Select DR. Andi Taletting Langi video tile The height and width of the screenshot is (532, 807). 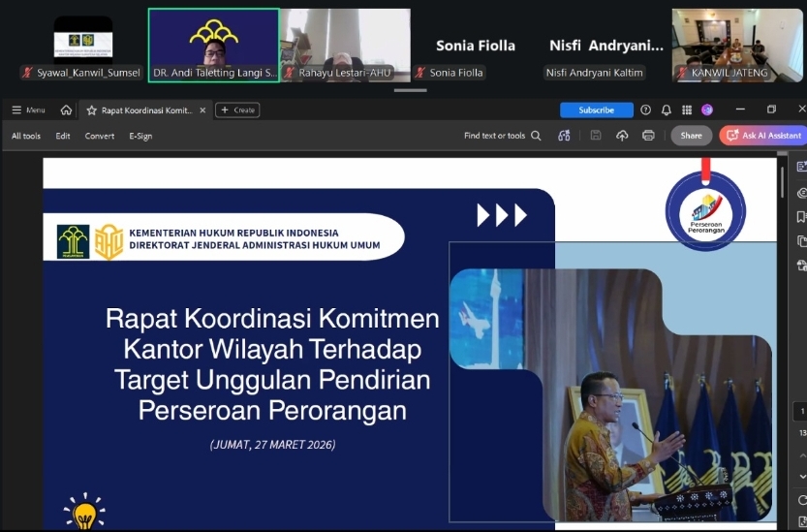click(213, 46)
